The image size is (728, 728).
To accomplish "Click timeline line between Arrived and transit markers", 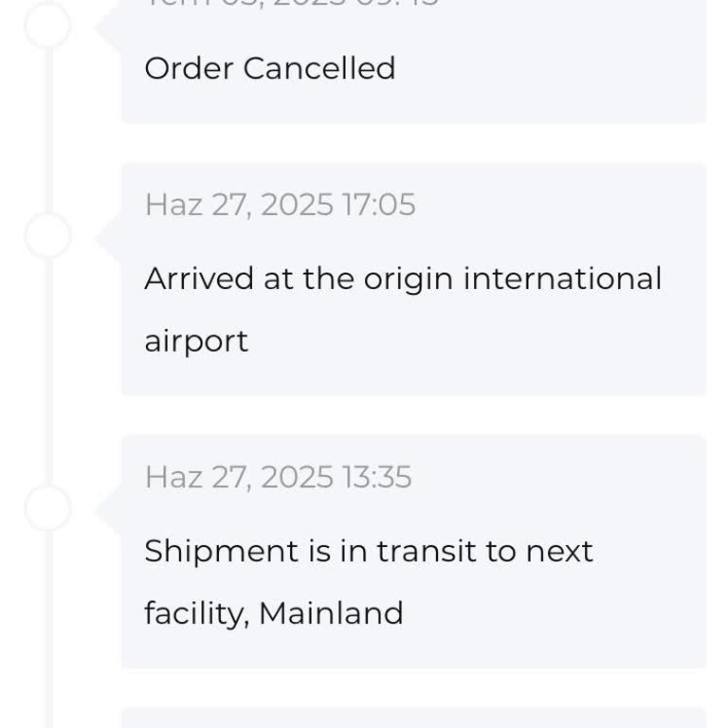I will 47,372.
